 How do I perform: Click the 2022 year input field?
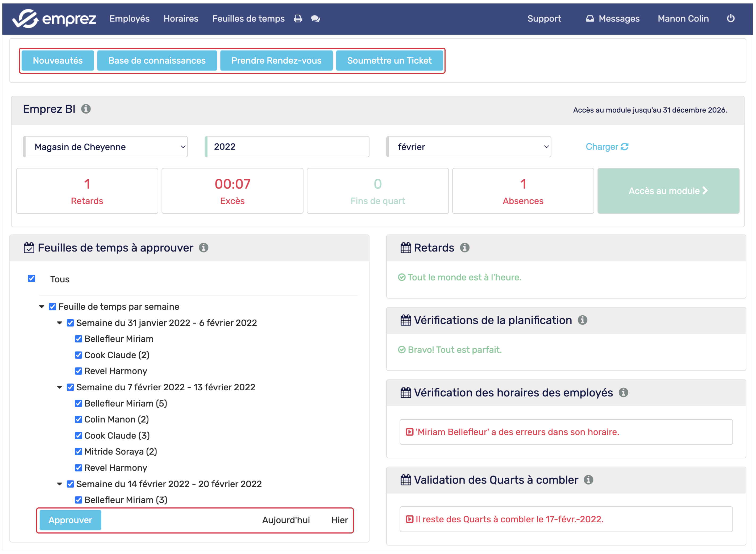(287, 147)
